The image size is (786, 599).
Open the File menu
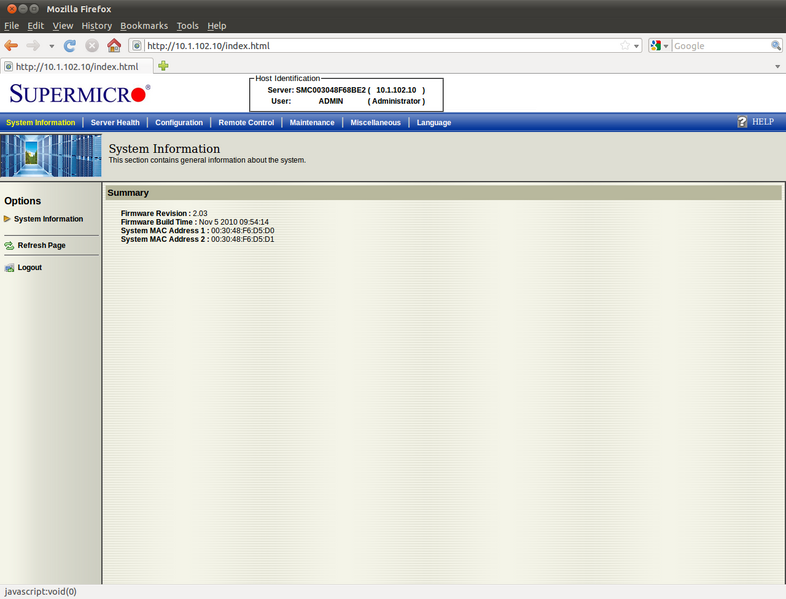pyautogui.click(x=12, y=26)
